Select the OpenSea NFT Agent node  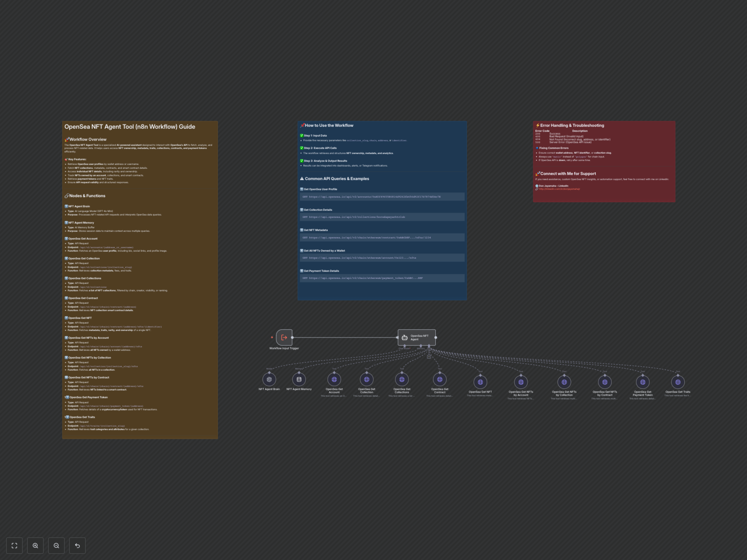[416, 337]
